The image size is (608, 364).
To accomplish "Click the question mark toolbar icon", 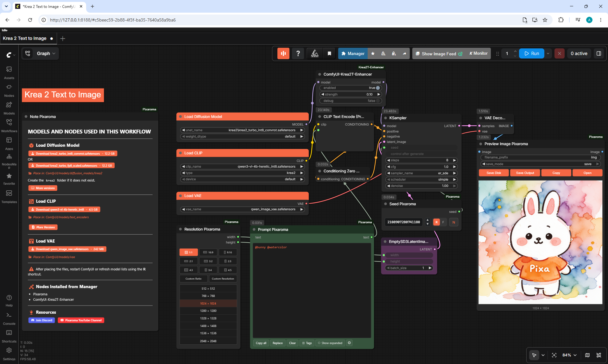I will click(x=298, y=53).
